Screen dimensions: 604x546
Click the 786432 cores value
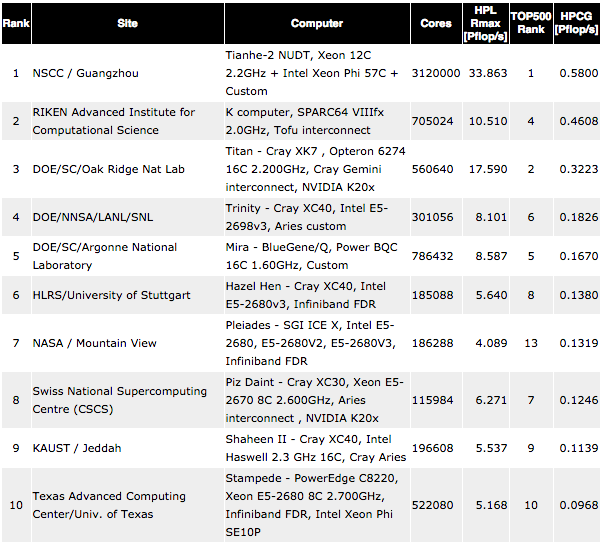click(x=433, y=256)
